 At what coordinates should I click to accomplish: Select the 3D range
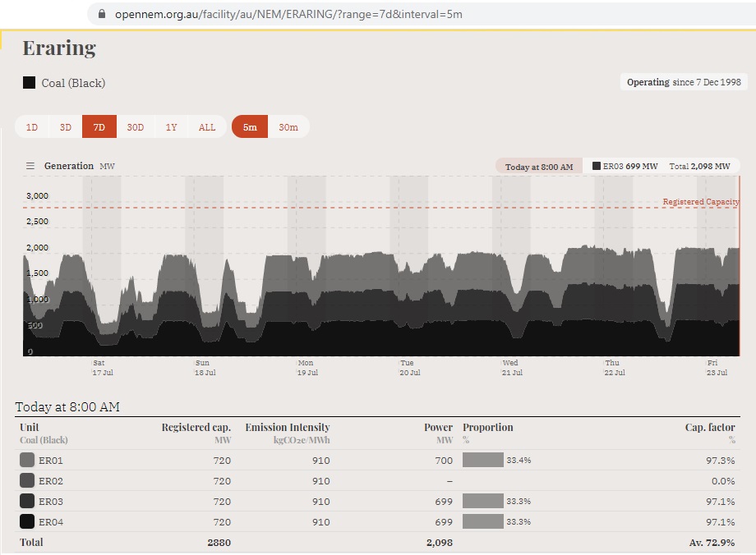tap(66, 127)
